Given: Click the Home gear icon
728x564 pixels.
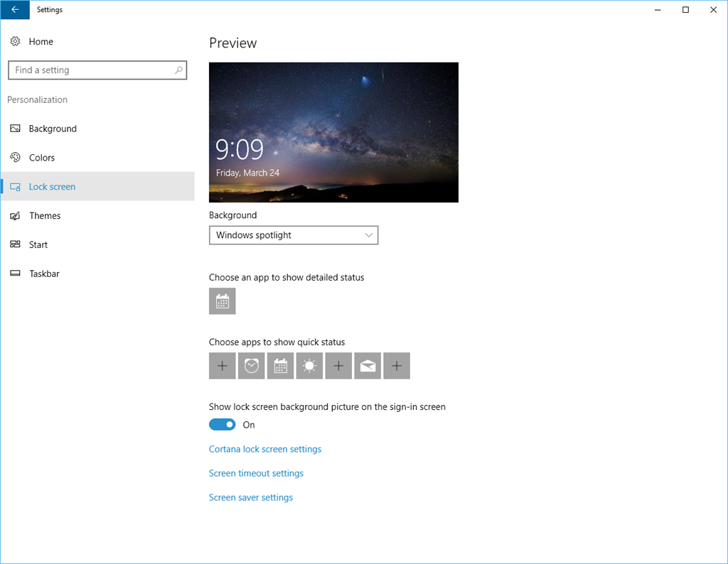Looking at the screenshot, I should pyautogui.click(x=15, y=42).
